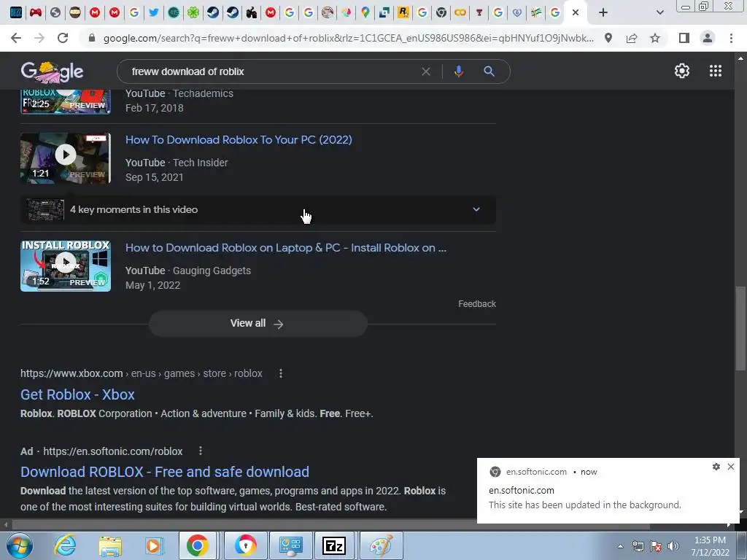
Task: Open options for the xbox.com result
Action: coord(281,373)
